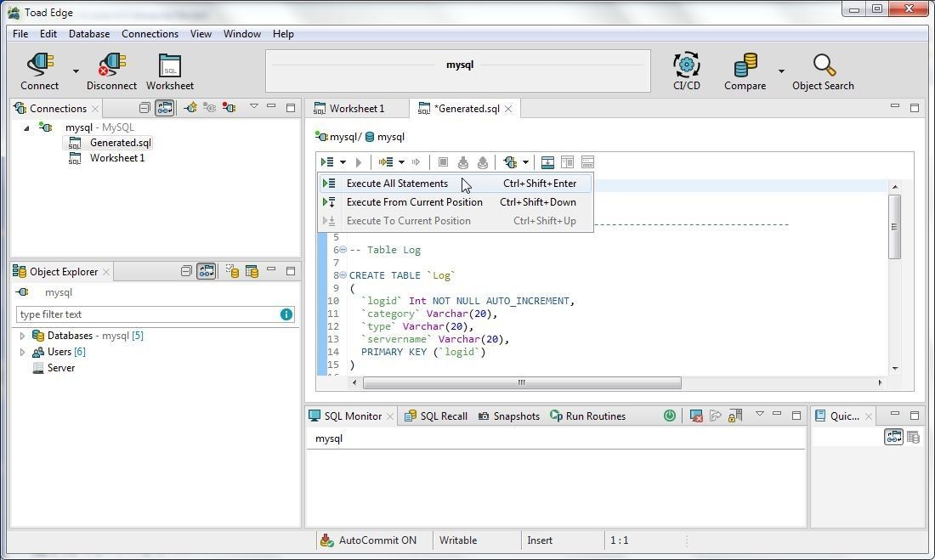Toggle Link with Editor in Quick panel
Image resolution: width=935 pixels, height=560 pixels.
893,437
